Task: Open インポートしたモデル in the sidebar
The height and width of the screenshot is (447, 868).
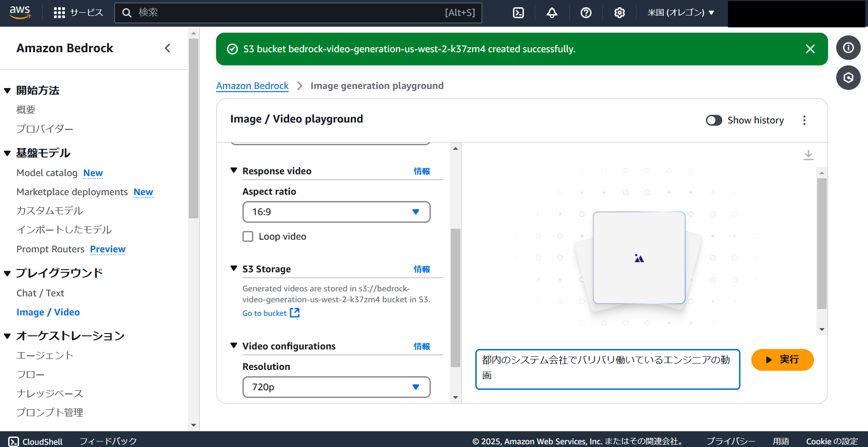Action: coord(64,230)
